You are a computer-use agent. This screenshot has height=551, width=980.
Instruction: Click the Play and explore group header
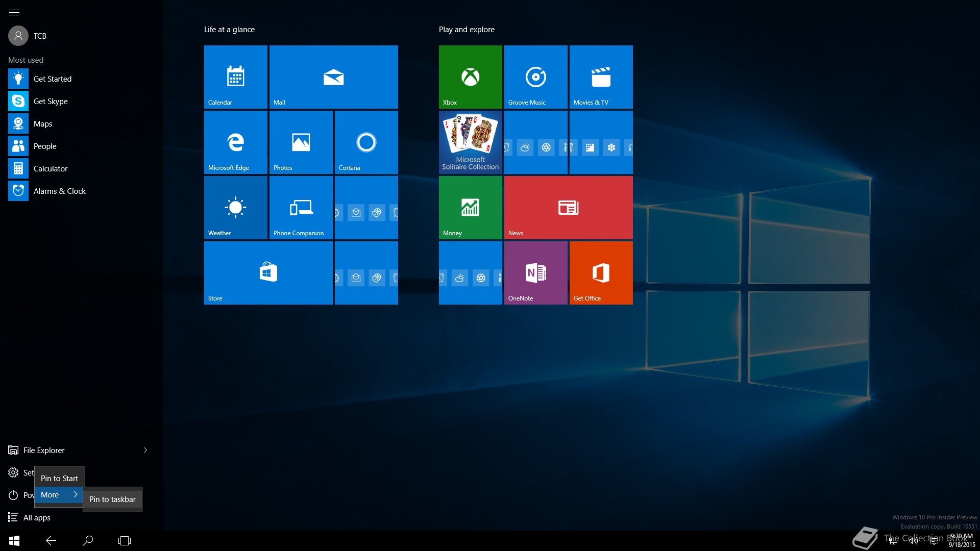pyautogui.click(x=467, y=30)
